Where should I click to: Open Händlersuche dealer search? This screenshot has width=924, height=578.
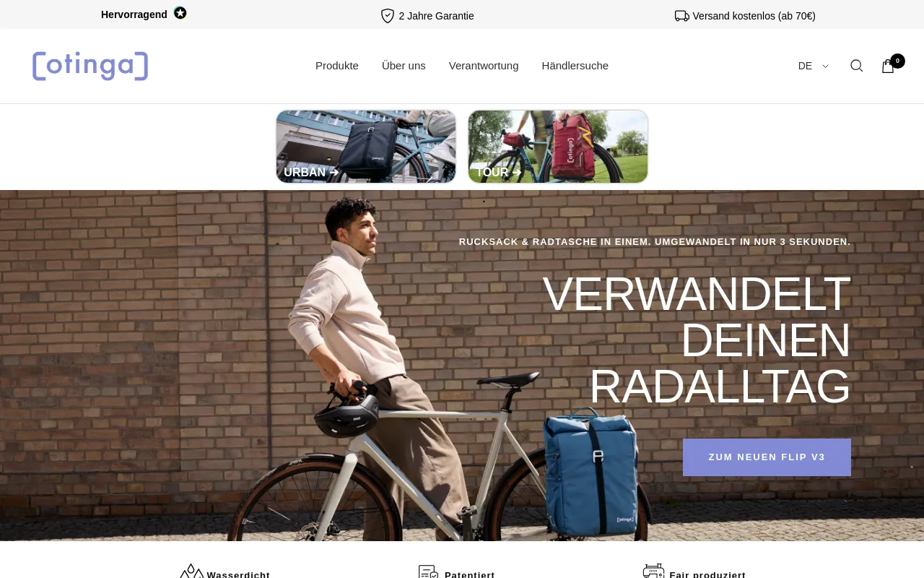pos(575,66)
